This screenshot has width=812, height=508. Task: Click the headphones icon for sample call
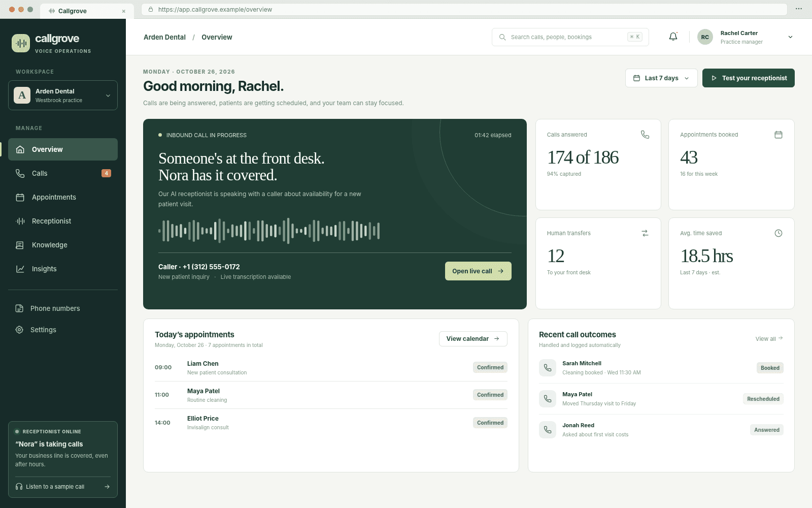tap(19, 487)
